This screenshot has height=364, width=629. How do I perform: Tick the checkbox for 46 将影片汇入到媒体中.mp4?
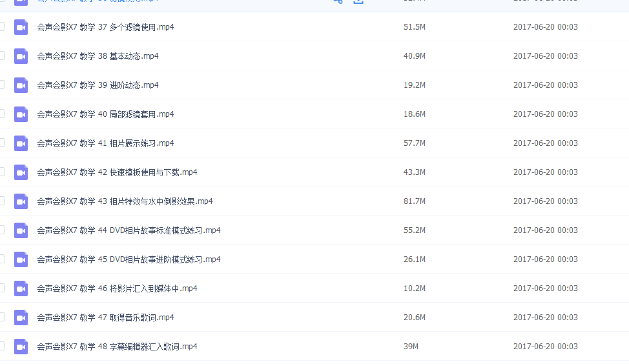coord(2,288)
